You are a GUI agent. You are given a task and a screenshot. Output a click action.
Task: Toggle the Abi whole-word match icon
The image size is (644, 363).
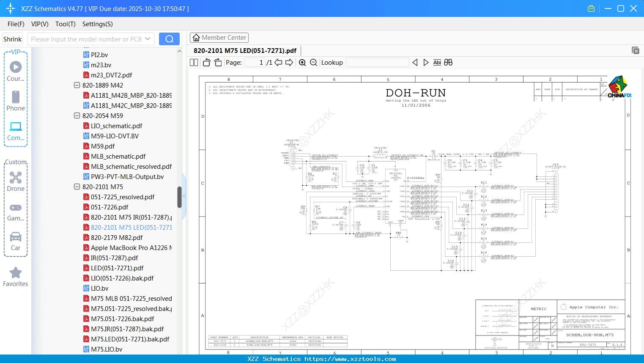(437, 63)
